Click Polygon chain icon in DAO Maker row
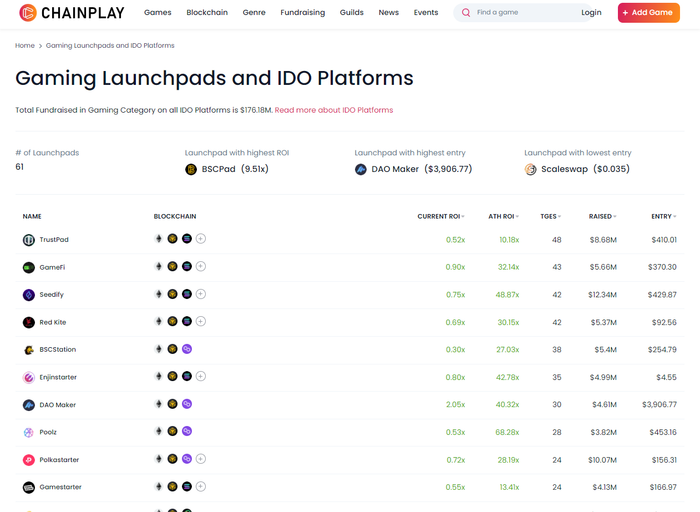The height and width of the screenshot is (512, 700). click(187, 404)
